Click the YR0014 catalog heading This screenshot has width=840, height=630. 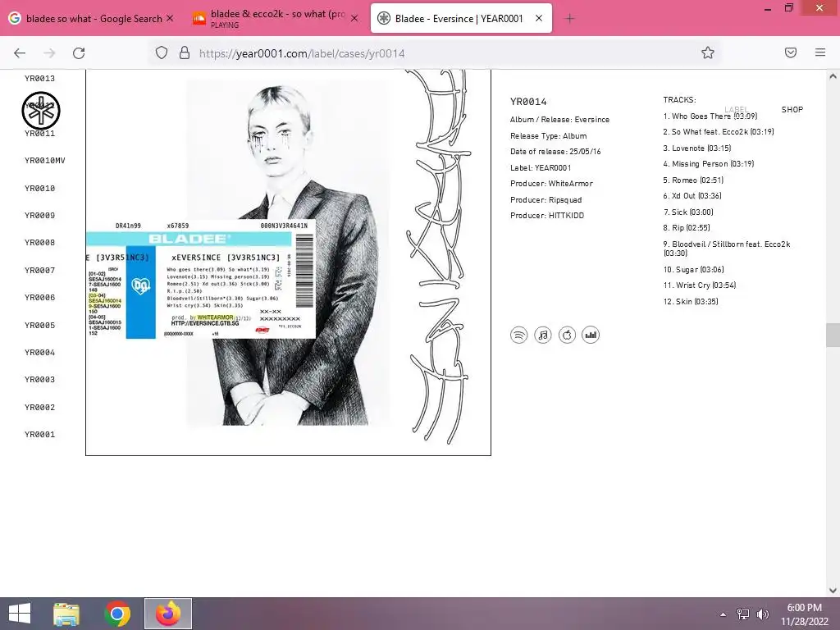[x=528, y=102]
